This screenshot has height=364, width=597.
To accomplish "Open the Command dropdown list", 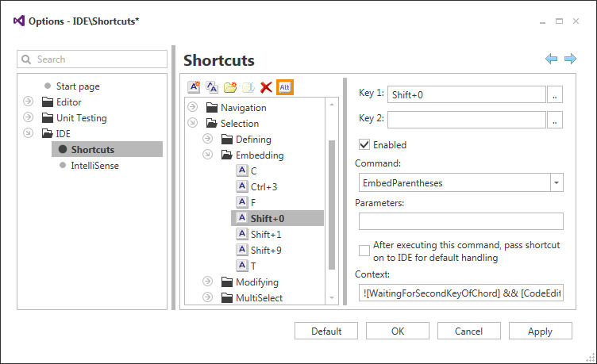I will 557,183.
